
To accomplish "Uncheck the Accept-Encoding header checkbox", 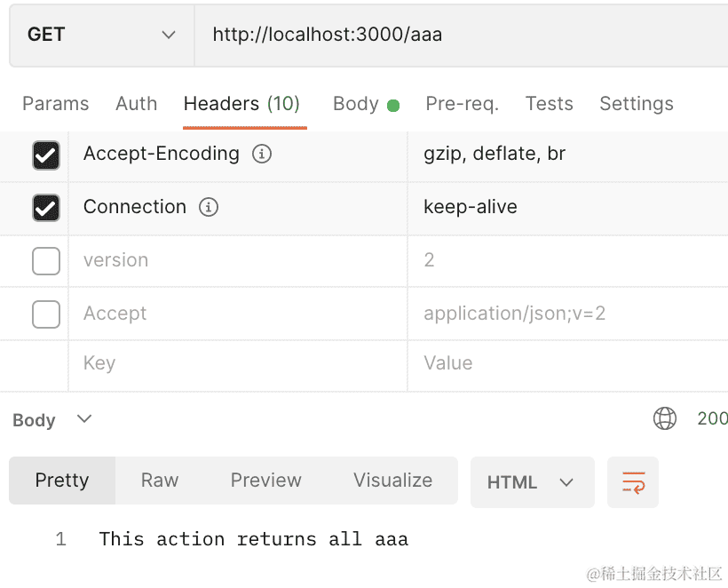I will (46, 155).
